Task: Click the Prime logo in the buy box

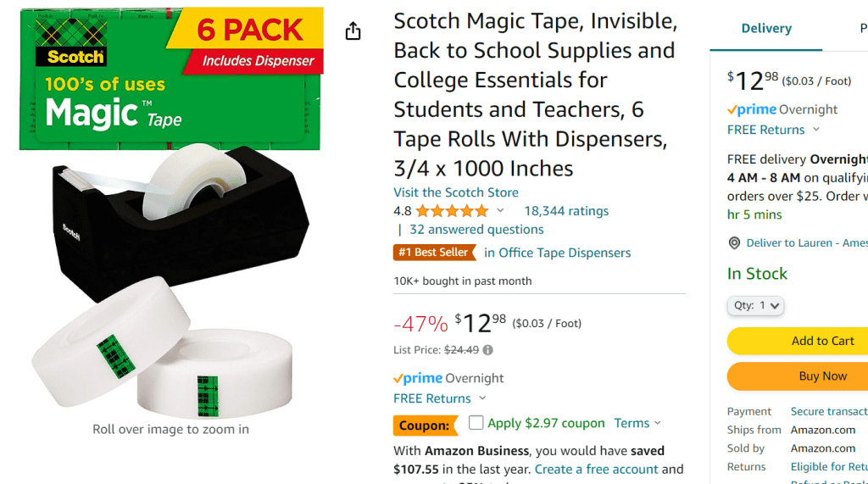Action: tap(752, 109)
